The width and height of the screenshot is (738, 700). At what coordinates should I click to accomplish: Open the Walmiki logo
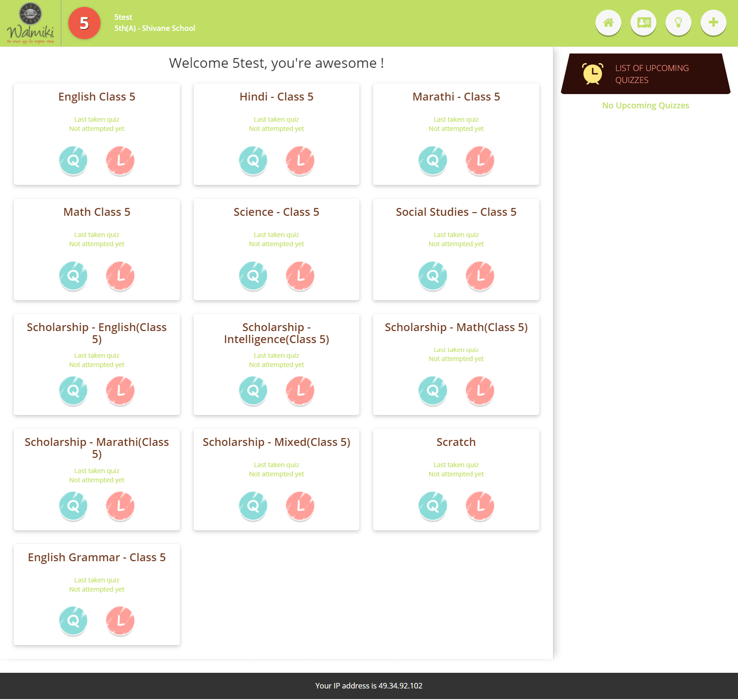[30, 23]
